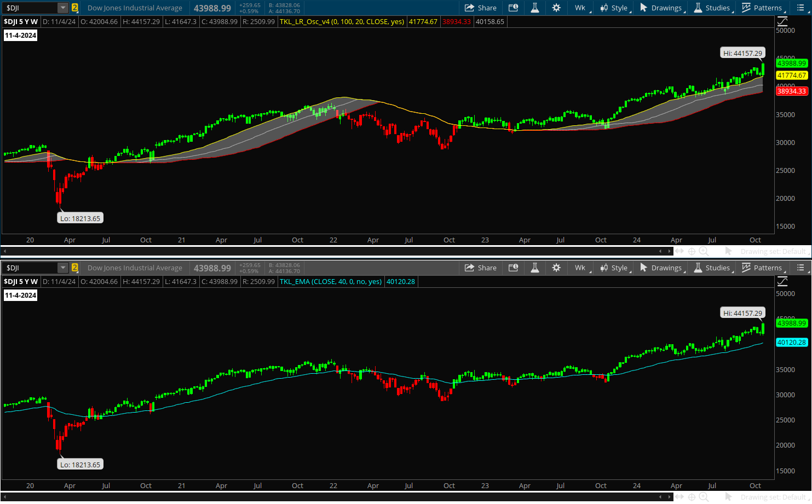
Task: Click Lo: 18213.65 bubble in bottom chart
Action: click(80, 465)
